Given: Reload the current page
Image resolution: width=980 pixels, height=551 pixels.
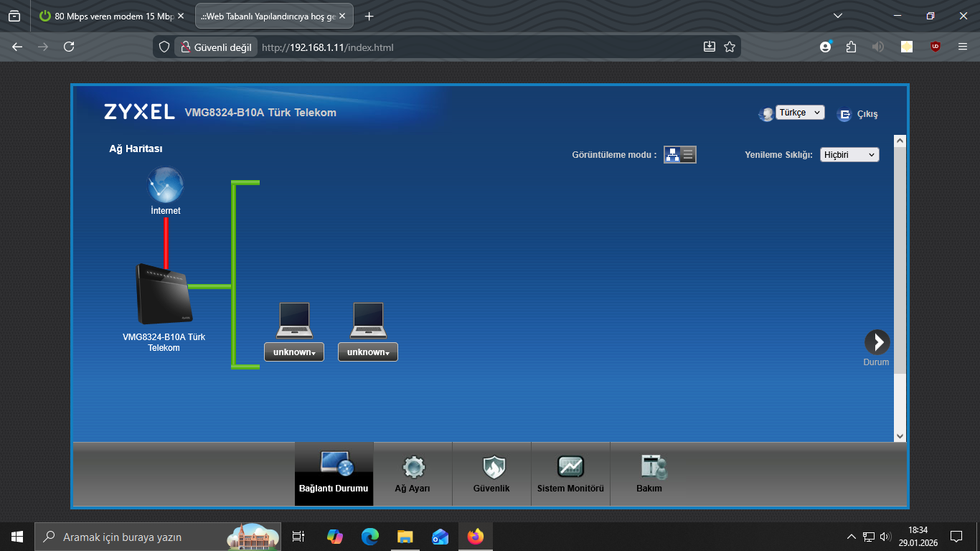Looking at the screenshot, I should click(69, 47).
